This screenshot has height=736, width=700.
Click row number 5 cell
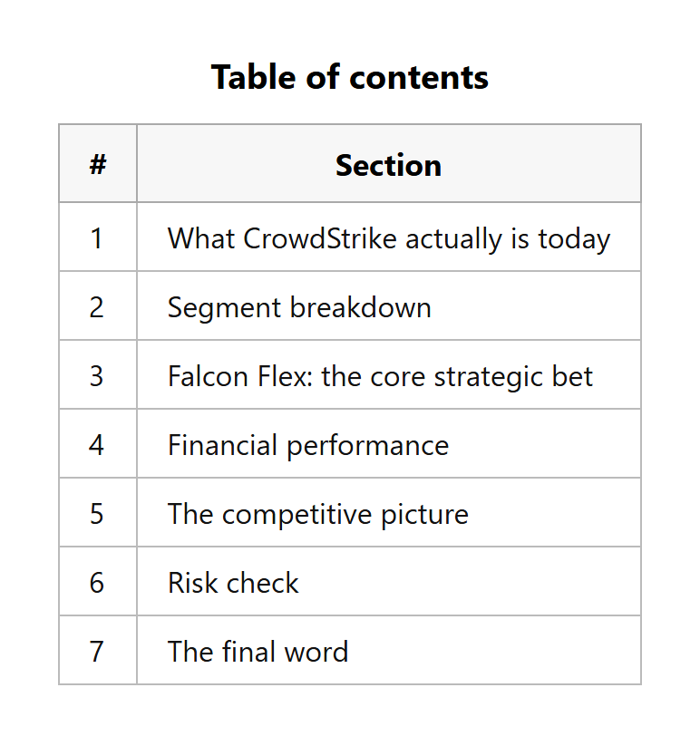[x=98, y=513]
